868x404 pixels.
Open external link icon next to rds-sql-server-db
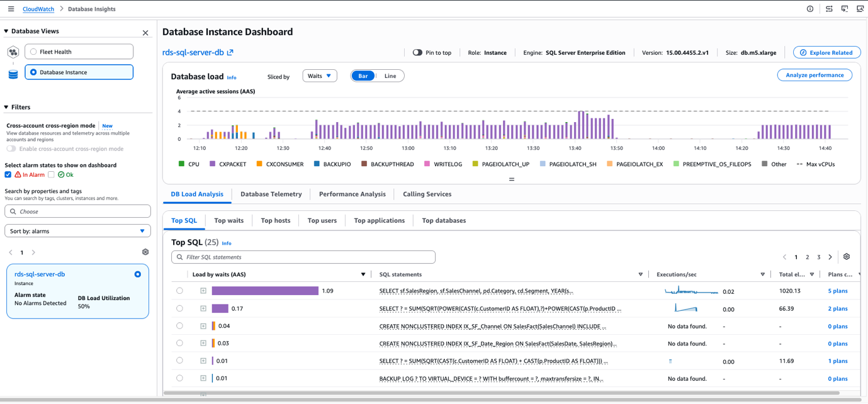point(230,53)
